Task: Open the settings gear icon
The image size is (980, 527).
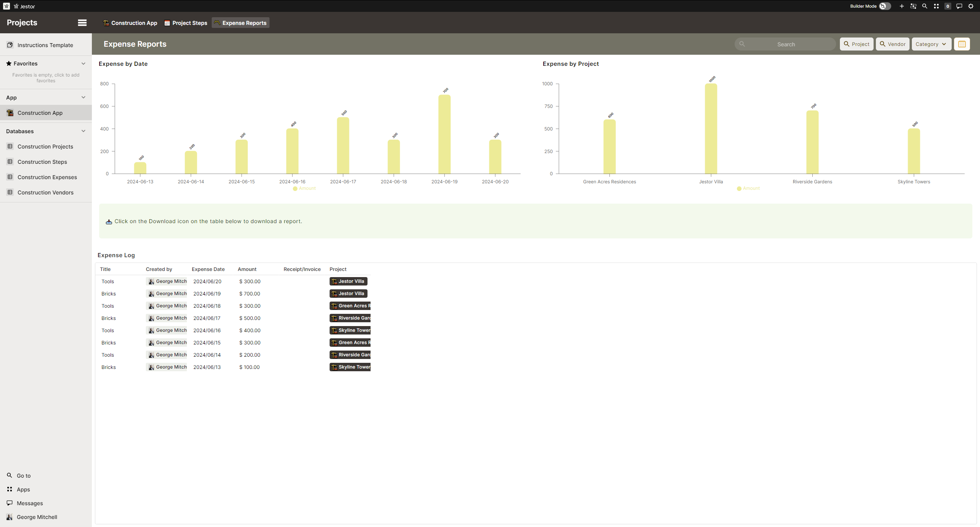Action: [970, 6]
